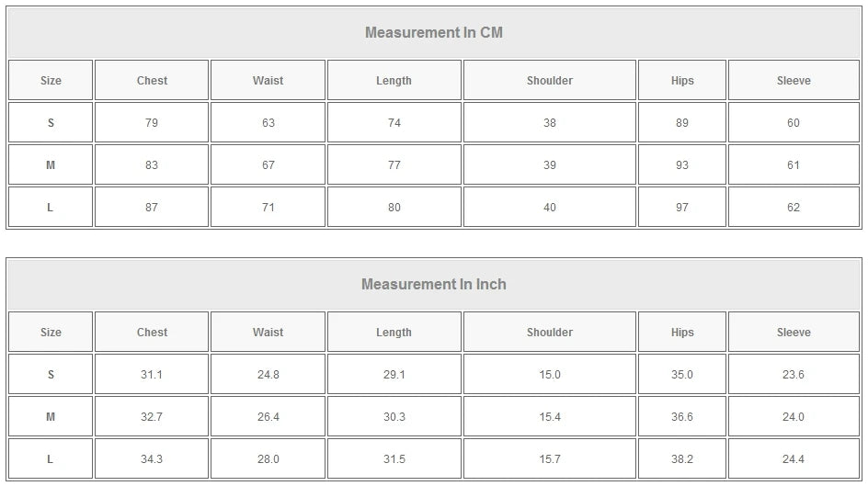Click the Sleeve header in the CM table
The height and width of the screenshot is (486, 868).
[794, 81]
